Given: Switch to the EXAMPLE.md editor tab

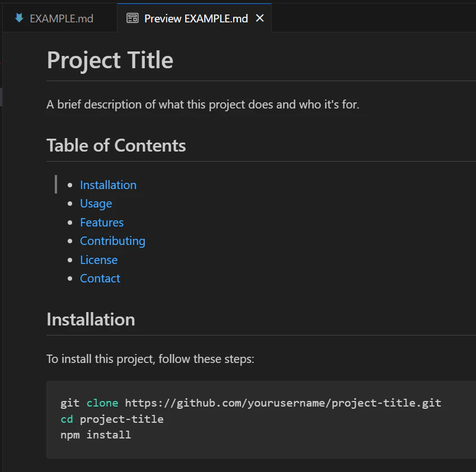Looking at the screenshot, I should point(59,18).
